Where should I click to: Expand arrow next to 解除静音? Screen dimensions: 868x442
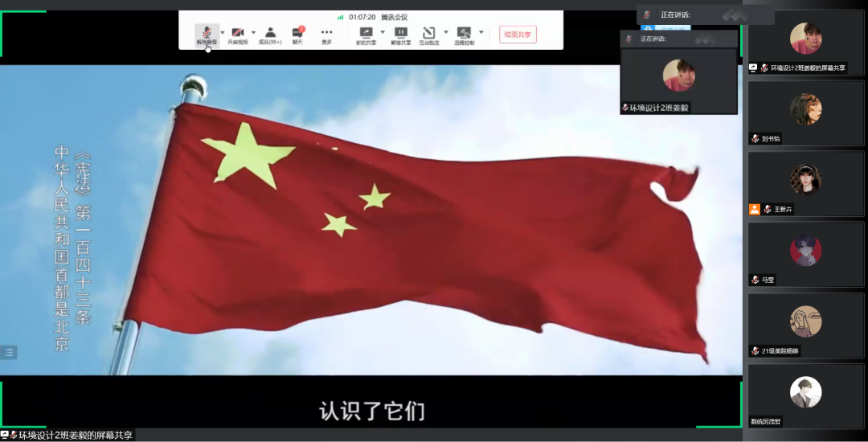tap(222, 33)
